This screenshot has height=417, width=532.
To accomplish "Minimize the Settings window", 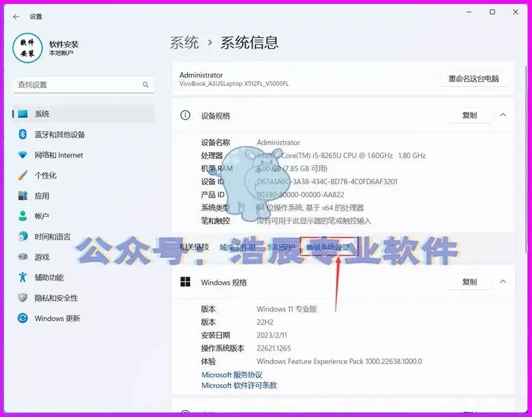I will 469,12.
